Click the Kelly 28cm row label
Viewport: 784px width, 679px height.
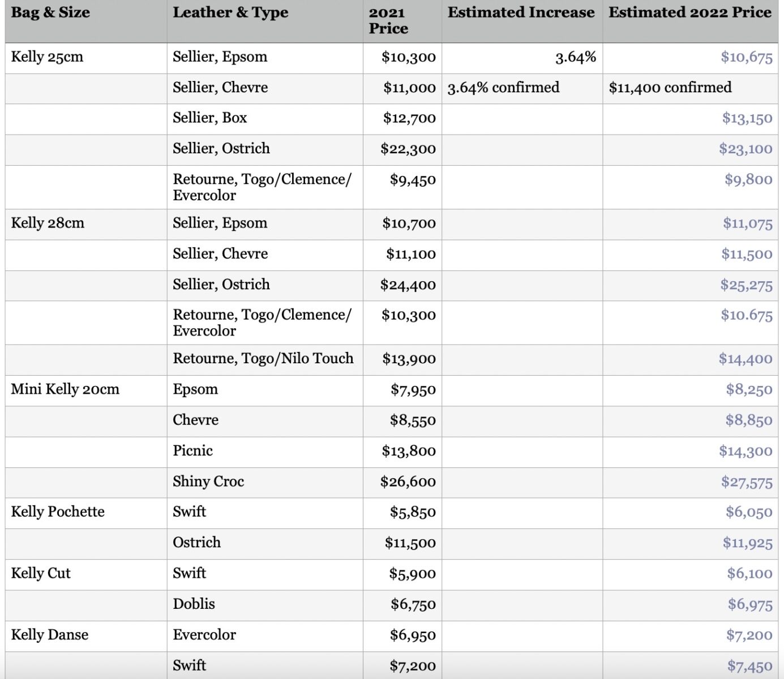(48, 223)
